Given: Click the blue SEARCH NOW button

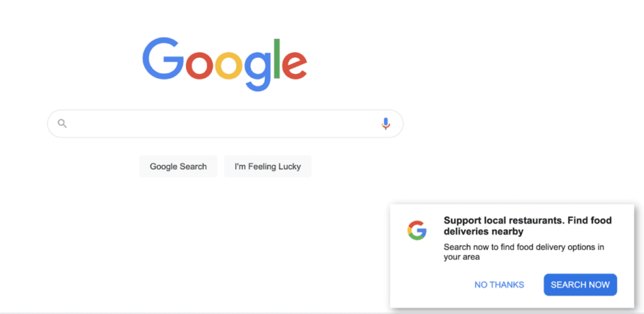Looking at the screenshot, I should pyautogui.click(x=580, y=285).
